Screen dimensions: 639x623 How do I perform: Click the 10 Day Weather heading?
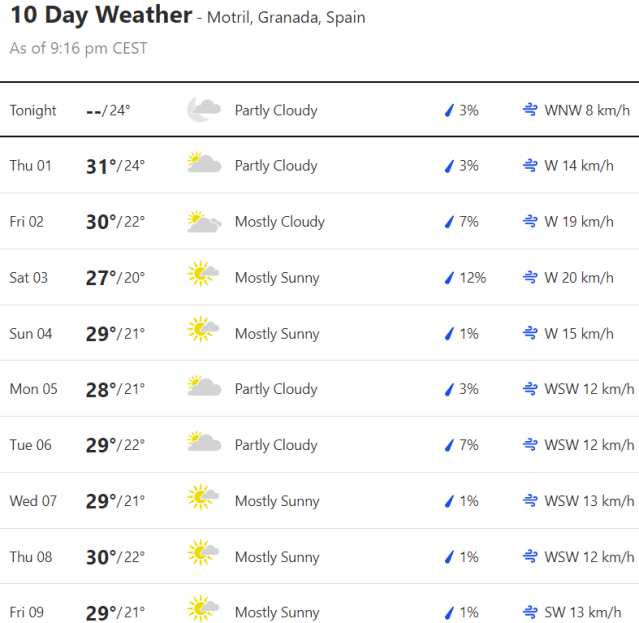pyautogui.click(x=100, y=16)
